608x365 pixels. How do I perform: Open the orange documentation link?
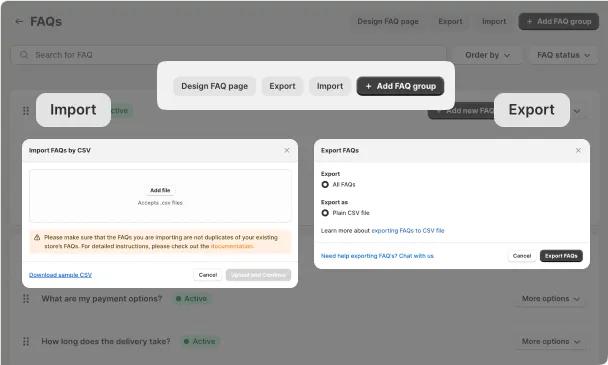tap(232, 246)
